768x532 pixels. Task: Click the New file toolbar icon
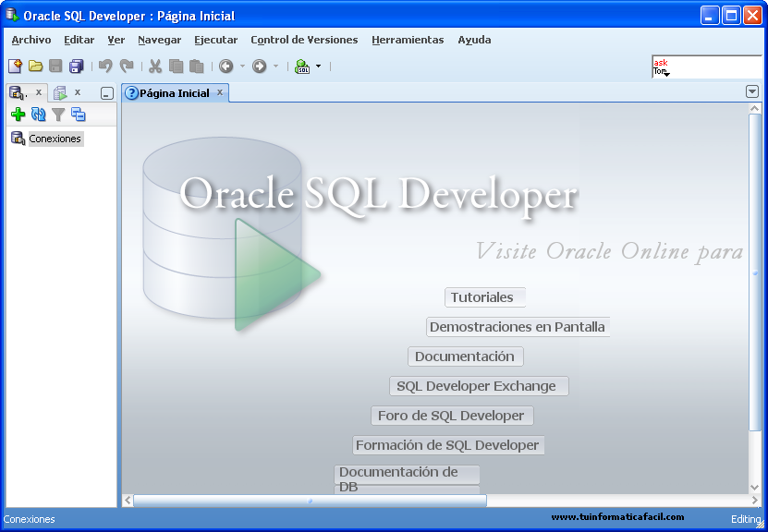click(15, 66)
